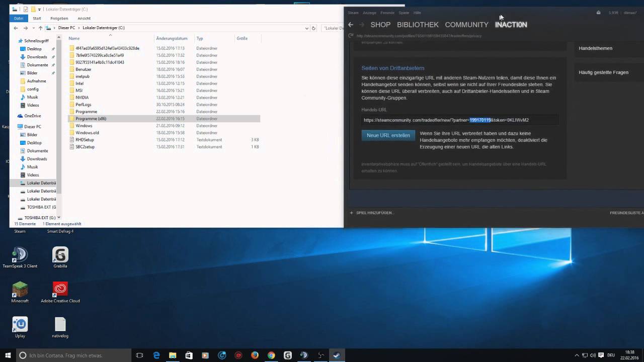Open Grabilla desktop icon

[x=60, y=257]
